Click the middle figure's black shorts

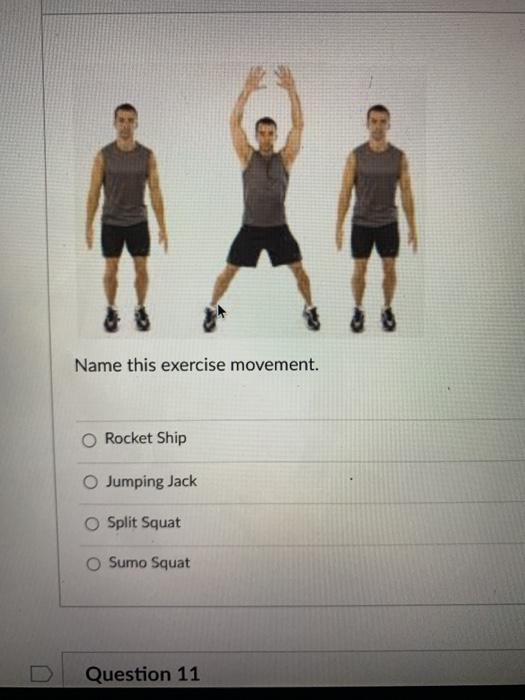(264, 246)
